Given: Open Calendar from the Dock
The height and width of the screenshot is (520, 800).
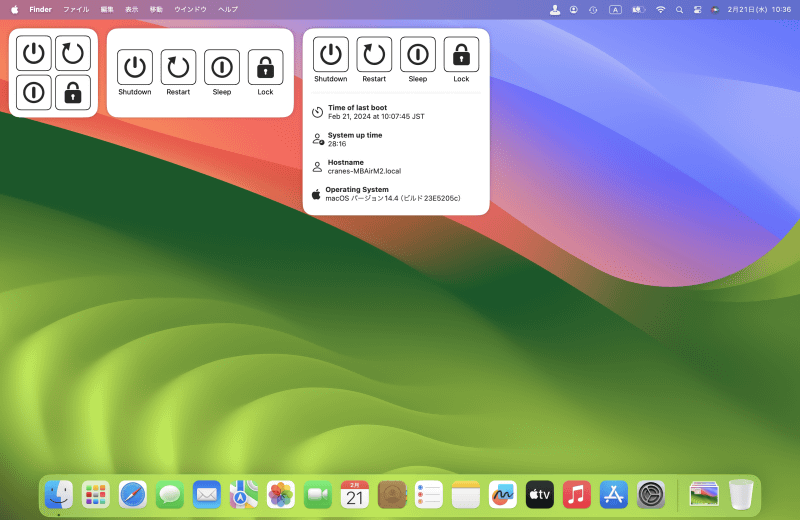Looking at the screenshot, I should 355,494.
